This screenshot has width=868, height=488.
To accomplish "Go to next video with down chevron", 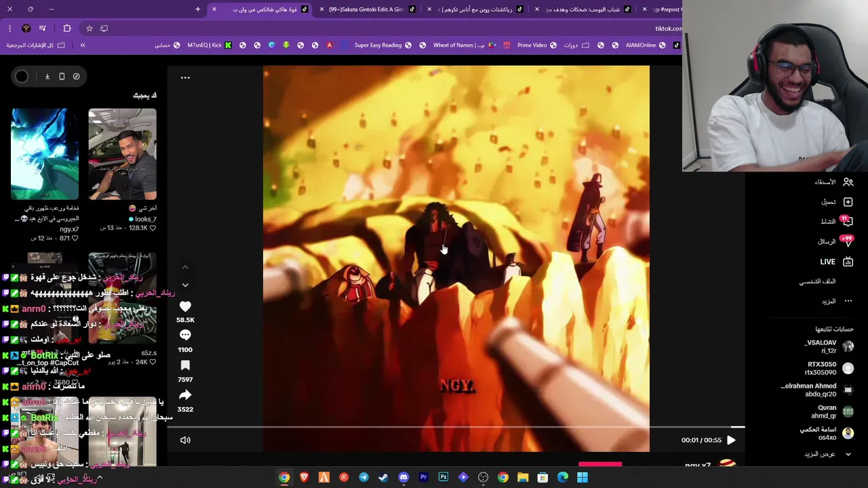I will [185, 285].
